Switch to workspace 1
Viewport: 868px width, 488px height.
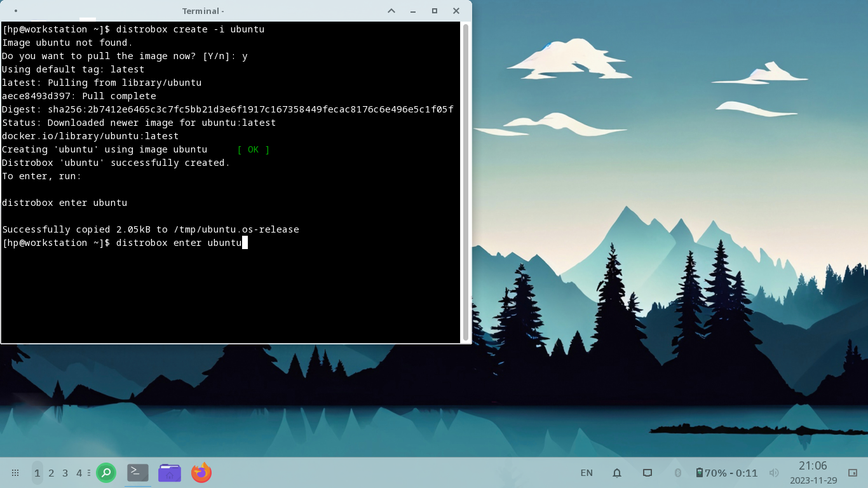37,473
